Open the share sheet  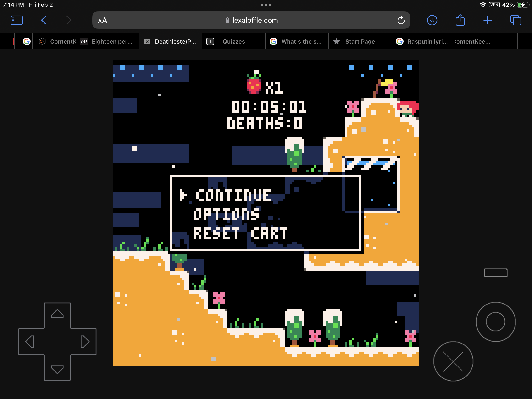[460, 20]
